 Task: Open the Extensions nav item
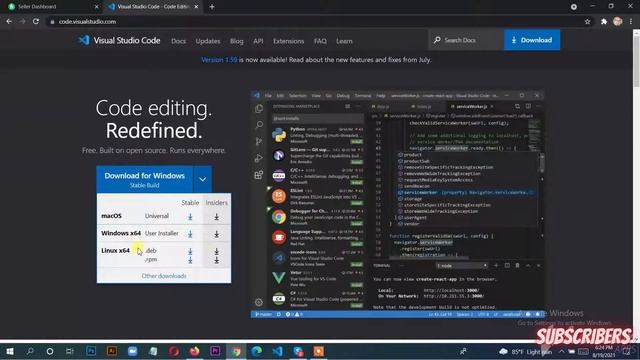point(289,41)
